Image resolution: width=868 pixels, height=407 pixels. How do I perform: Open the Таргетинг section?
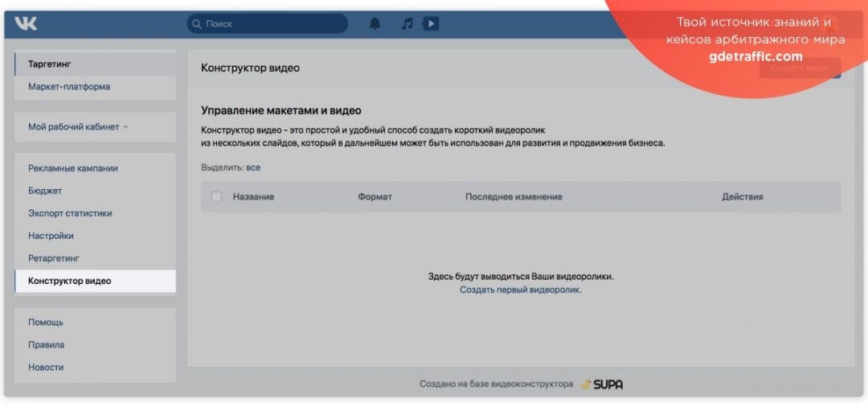(x=50, y=64)
